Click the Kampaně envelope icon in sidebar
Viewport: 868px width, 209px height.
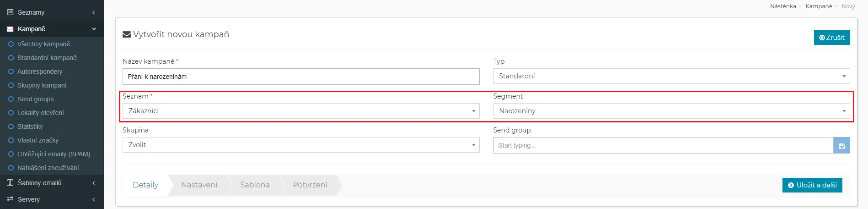click(10, 29)
